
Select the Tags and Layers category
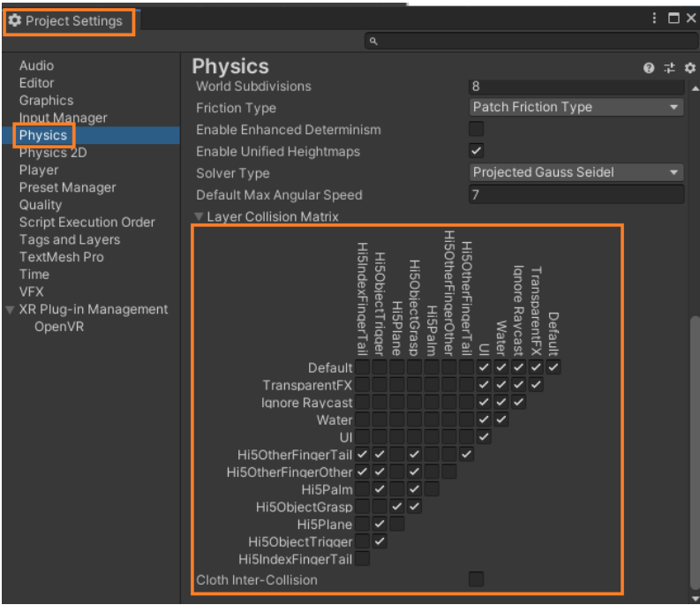point(69,239)
